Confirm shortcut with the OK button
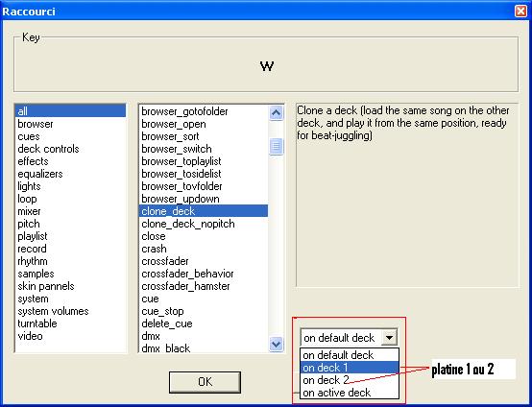 coord(205,382)
